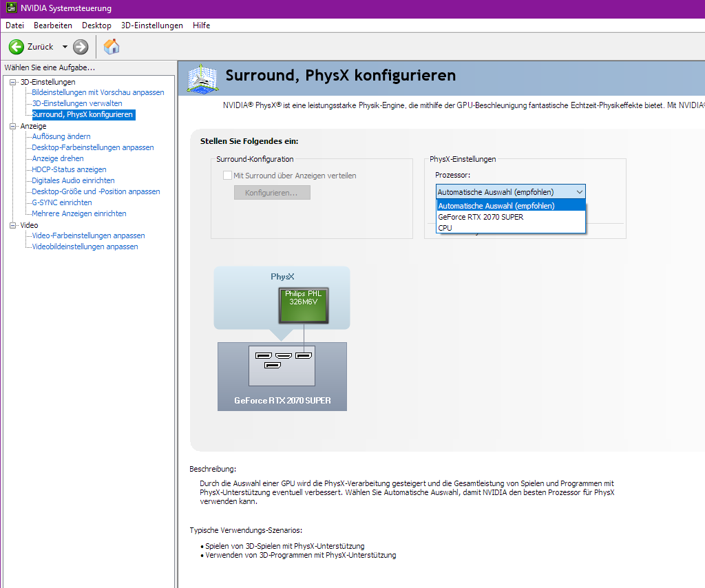705x588 pixels.
Task: Open 3D-Einstellungen verwalten page
Action: 77,103
